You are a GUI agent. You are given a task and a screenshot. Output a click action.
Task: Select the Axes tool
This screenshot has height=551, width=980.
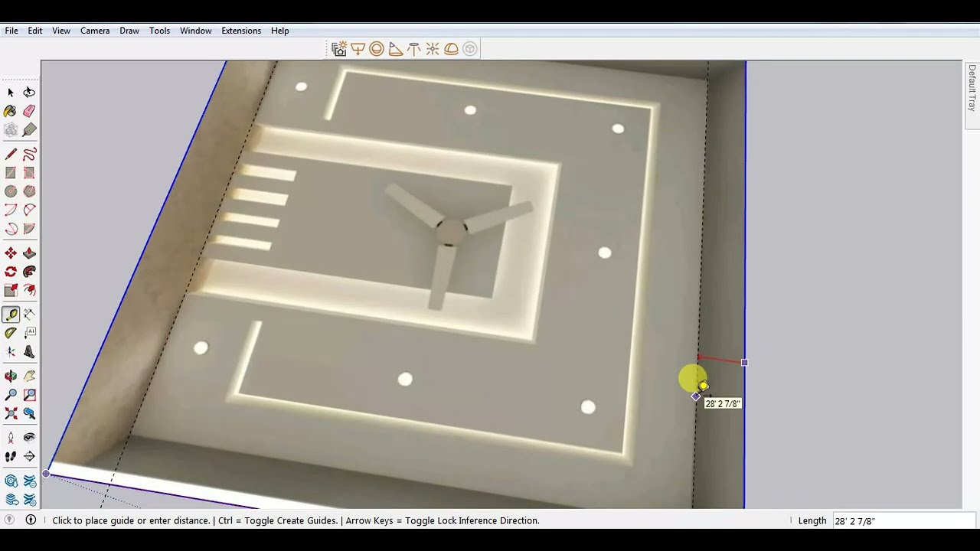pyautogui.click(x=11, y=352)
